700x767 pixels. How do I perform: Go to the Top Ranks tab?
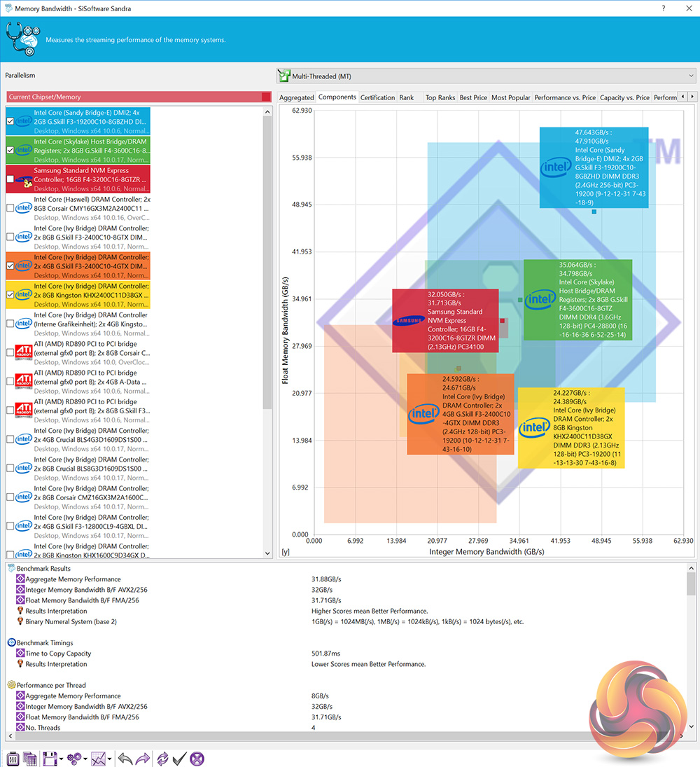(x=440, y=97)
